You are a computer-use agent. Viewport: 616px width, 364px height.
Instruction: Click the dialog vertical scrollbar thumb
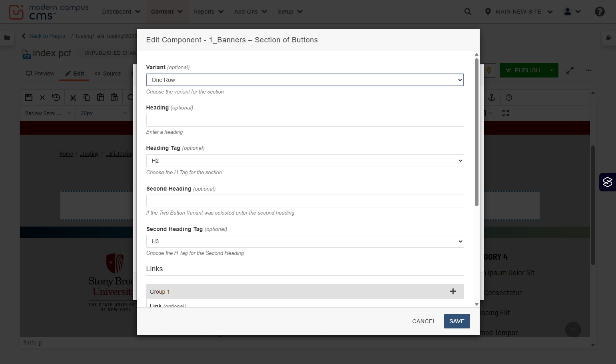pyautogui.click(x=476, y=132)
